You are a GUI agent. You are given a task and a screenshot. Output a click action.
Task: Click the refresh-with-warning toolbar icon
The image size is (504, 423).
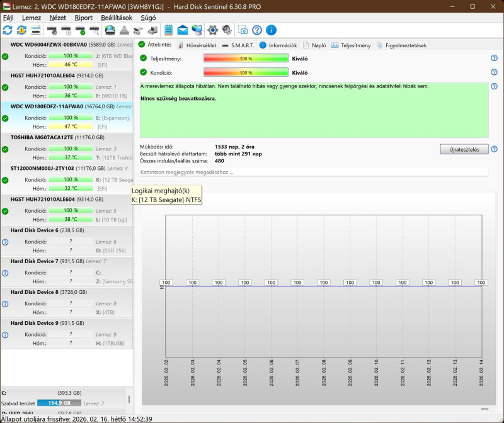[21, 30]
